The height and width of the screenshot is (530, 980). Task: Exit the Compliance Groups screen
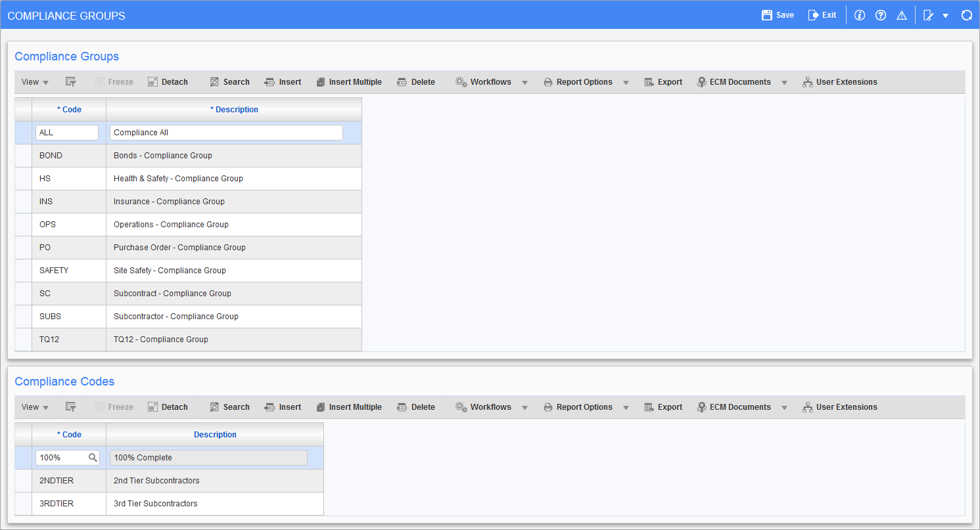pyautogui.click(x=822, y=15)
